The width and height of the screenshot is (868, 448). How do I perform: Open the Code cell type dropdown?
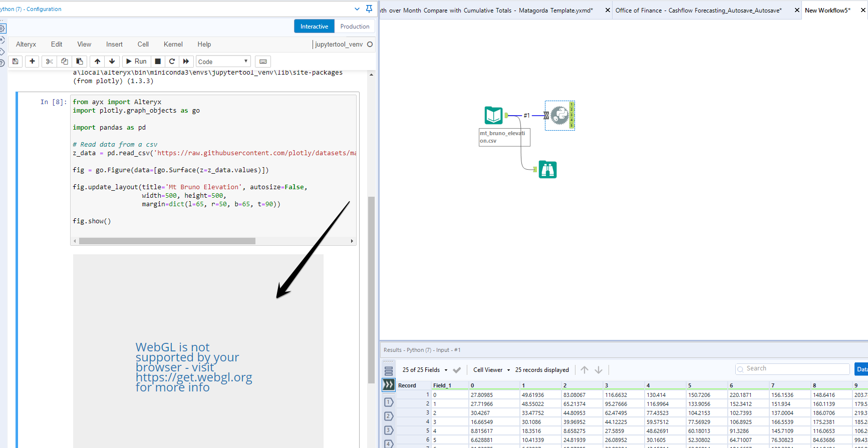[x=223, y=62]
